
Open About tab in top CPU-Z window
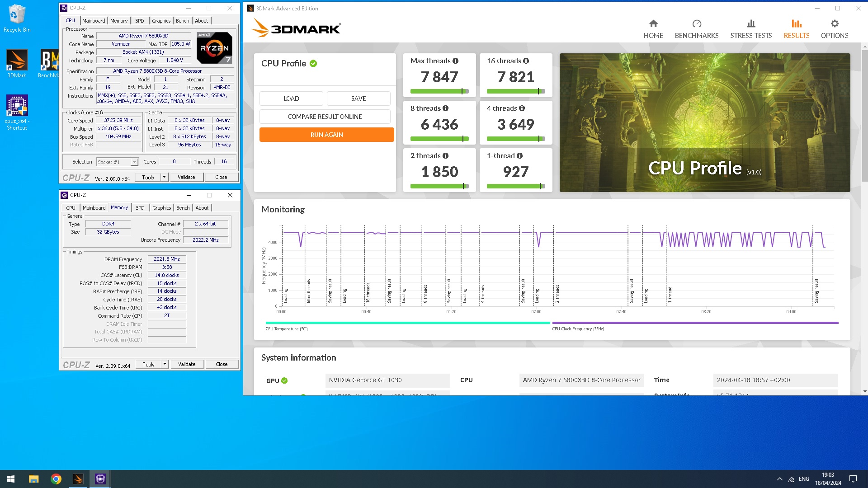[202, 21]
